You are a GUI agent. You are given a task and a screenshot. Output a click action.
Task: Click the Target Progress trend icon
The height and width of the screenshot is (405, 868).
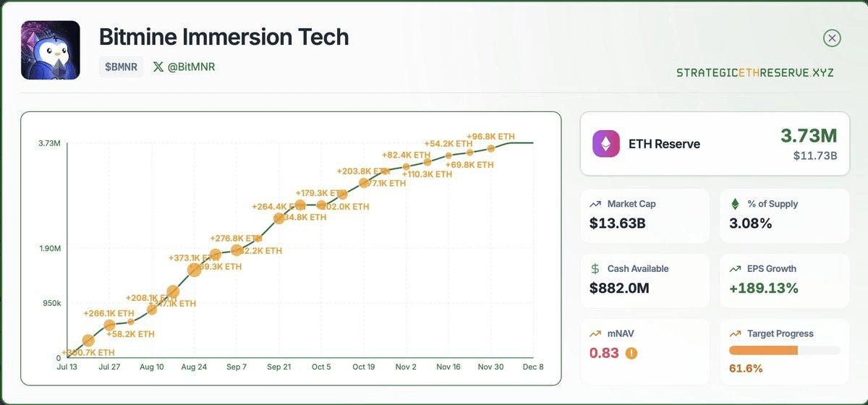click(736, 333)
